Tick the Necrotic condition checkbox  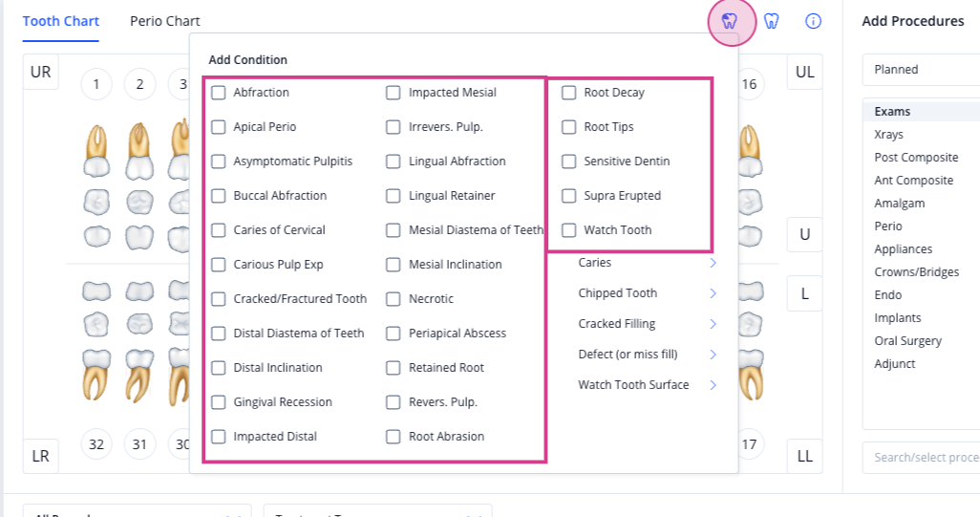coord(394,299)
